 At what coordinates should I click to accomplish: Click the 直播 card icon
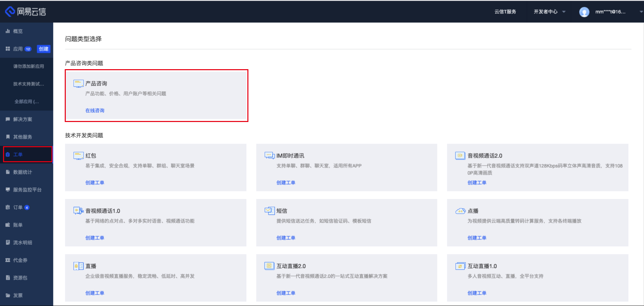[78, 266]
